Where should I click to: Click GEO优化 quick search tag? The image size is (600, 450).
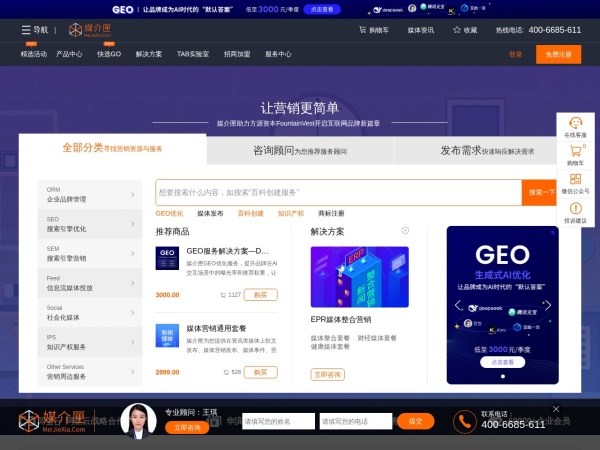(x=169, y=214)
